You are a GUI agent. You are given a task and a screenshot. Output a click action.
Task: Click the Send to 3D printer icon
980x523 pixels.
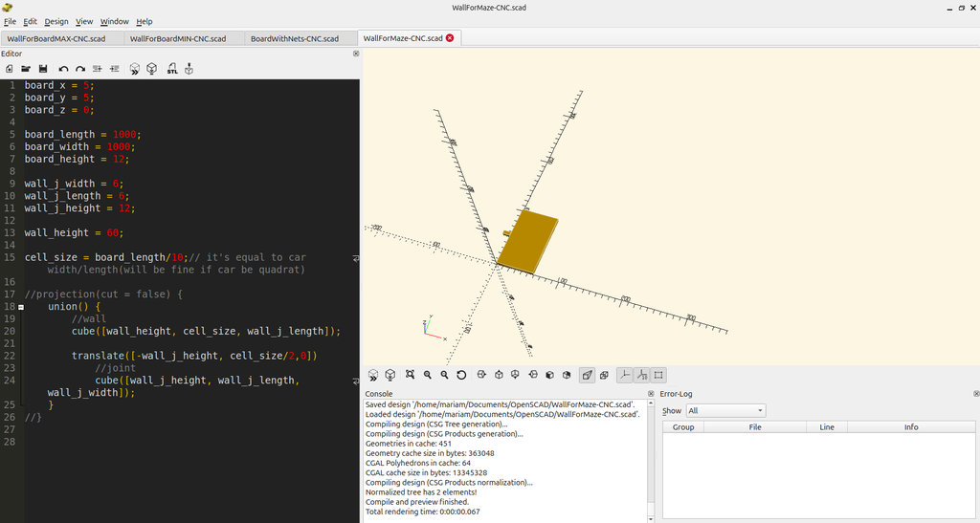189,69
